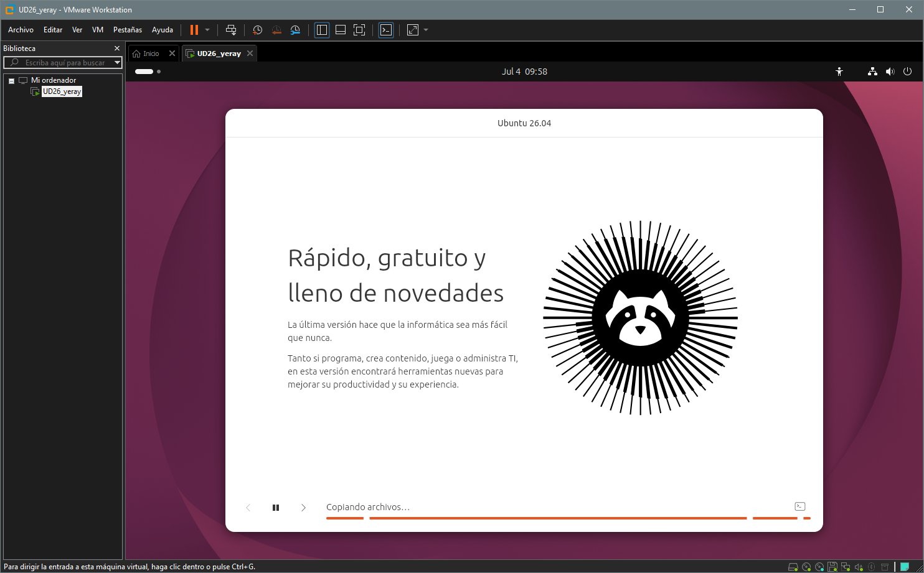The width and height of the screenshot is (924, 573).
Task: Toggle the thumbnail bar view button
Action: click(x=341, y=30)
